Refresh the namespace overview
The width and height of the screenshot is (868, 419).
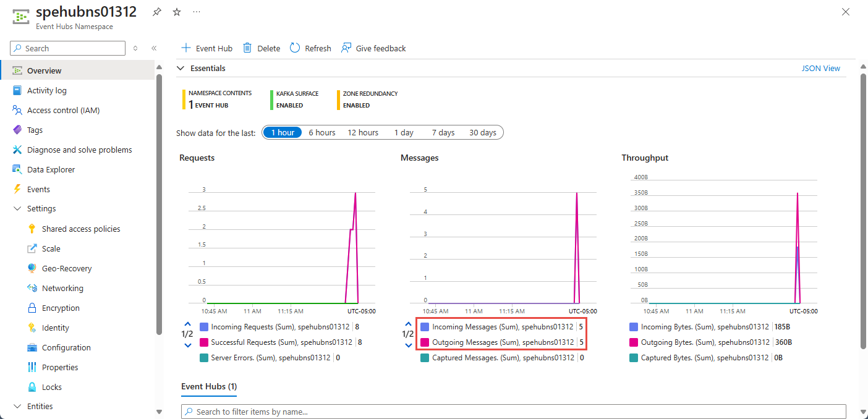pos(310,48)
